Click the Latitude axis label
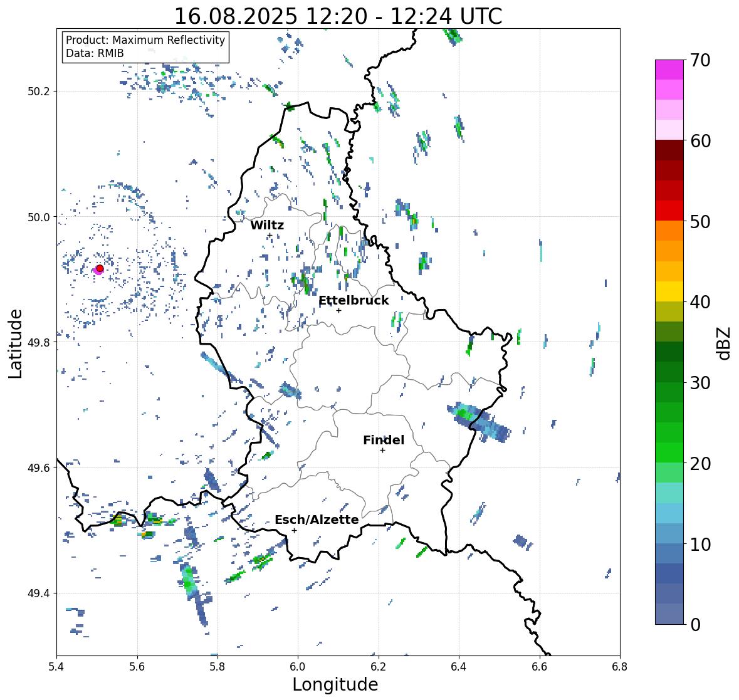The width and height of the screenshot is (739, 700). click(x=15, y=343)
